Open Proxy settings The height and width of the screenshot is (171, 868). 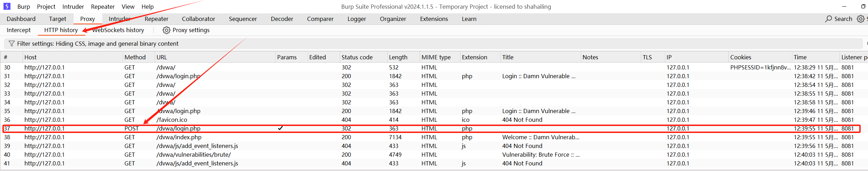click(186, 30)
